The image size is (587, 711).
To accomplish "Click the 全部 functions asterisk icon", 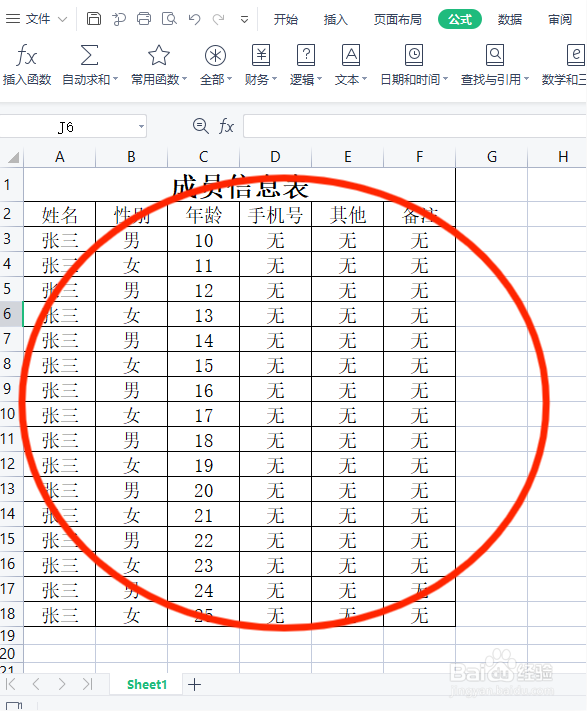I will pyautogui.click(x=215, y=55).
